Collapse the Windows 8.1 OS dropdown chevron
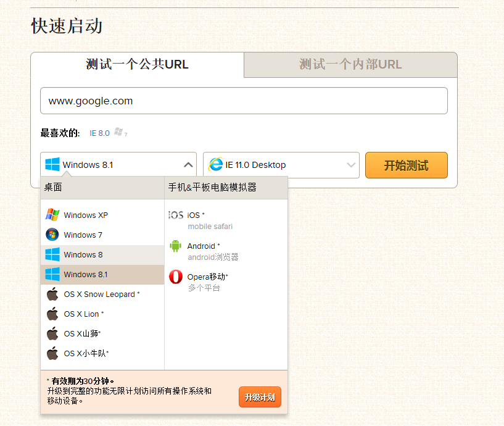The height and width of the screenshot is (426, 504). pyautogui.click(x=188, y=165)
